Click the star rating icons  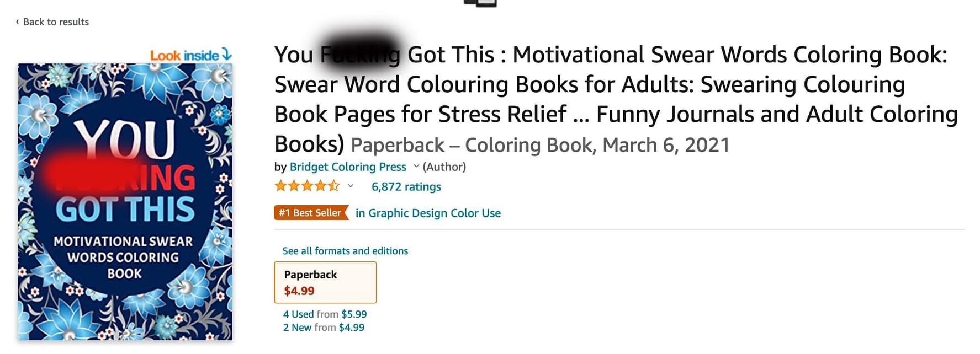307,186
